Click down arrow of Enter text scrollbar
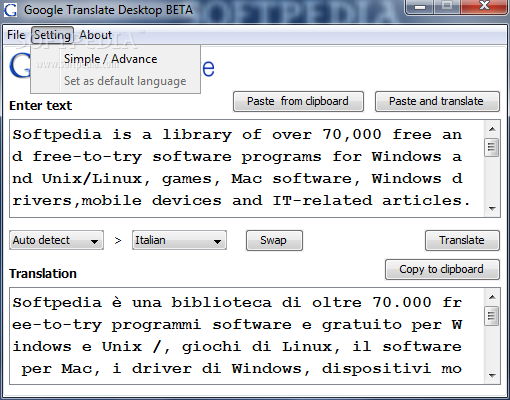Screen dimensions: 510x400 [492, 209]
